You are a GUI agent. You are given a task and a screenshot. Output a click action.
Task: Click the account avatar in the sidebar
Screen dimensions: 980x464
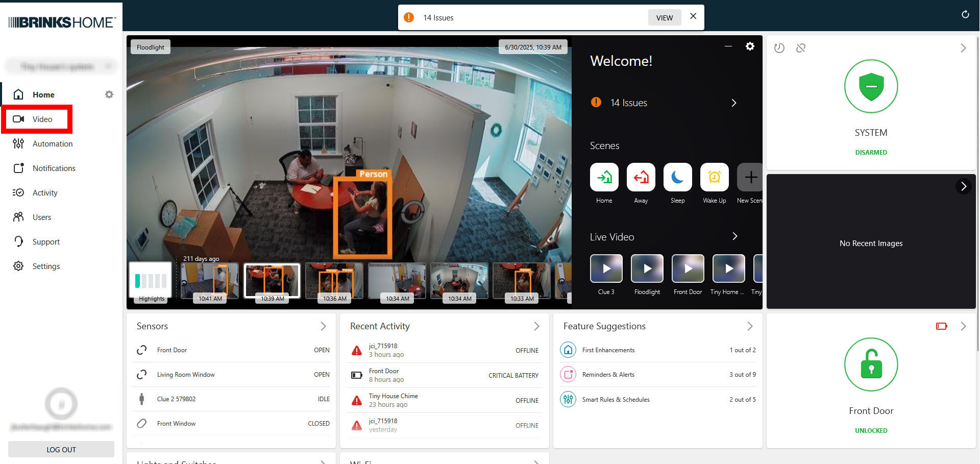click(61, 404)
